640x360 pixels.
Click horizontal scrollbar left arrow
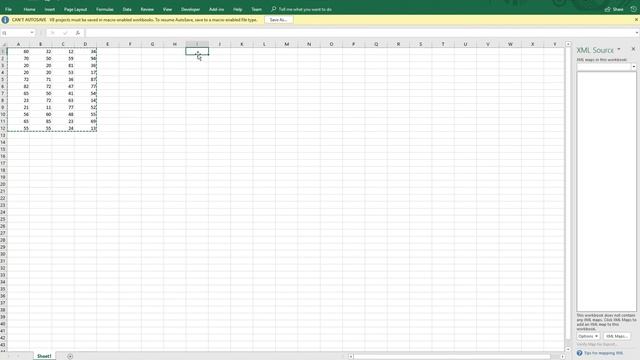(x=351, y=356)
